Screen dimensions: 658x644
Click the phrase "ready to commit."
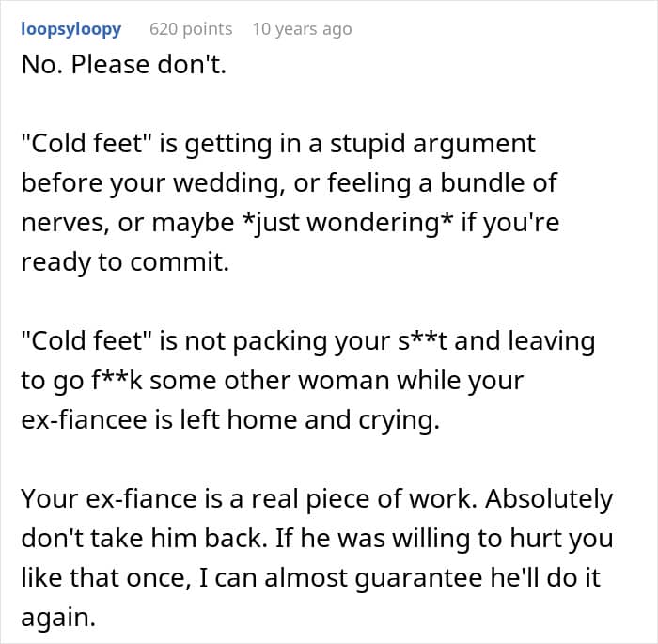click(124, 263)
